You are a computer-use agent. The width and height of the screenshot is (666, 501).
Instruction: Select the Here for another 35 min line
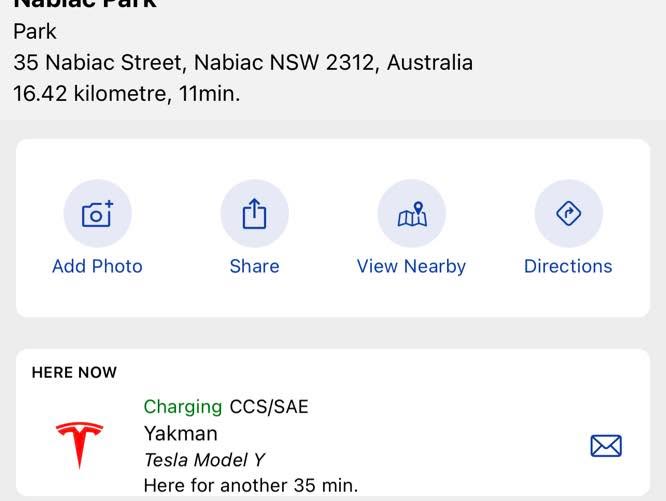(x=251, y=485)
